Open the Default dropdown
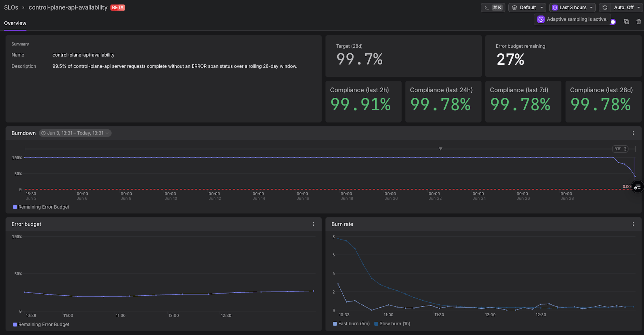 (527, 8)
